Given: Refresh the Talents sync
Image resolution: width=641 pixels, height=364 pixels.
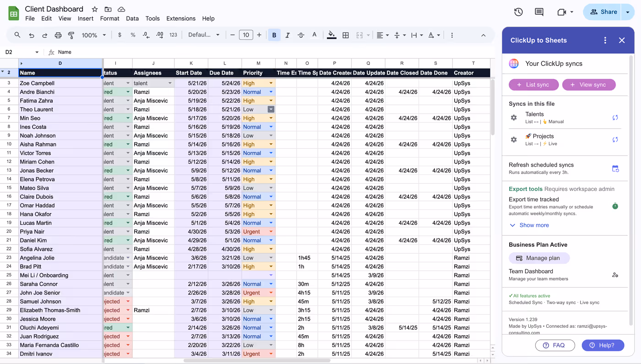Looking at the screenshot, I should [615, 118].
